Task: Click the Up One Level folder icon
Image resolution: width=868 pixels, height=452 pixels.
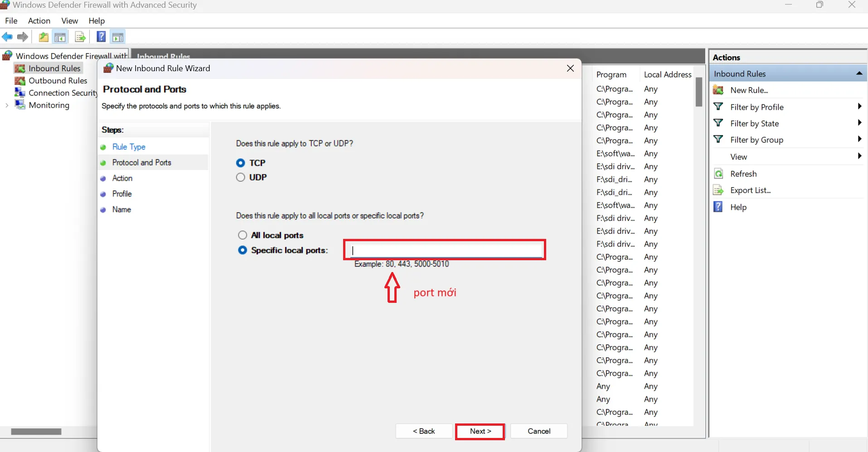Action: pos(44,37)
